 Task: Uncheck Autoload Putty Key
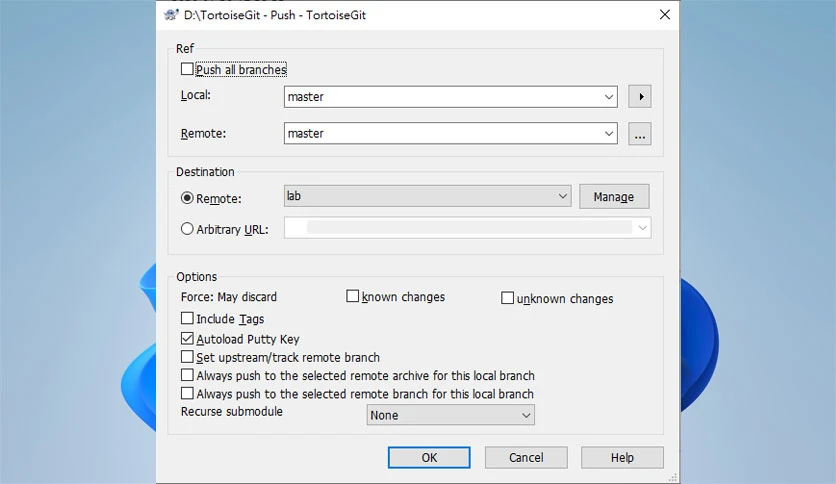click(x=187, y=338)
